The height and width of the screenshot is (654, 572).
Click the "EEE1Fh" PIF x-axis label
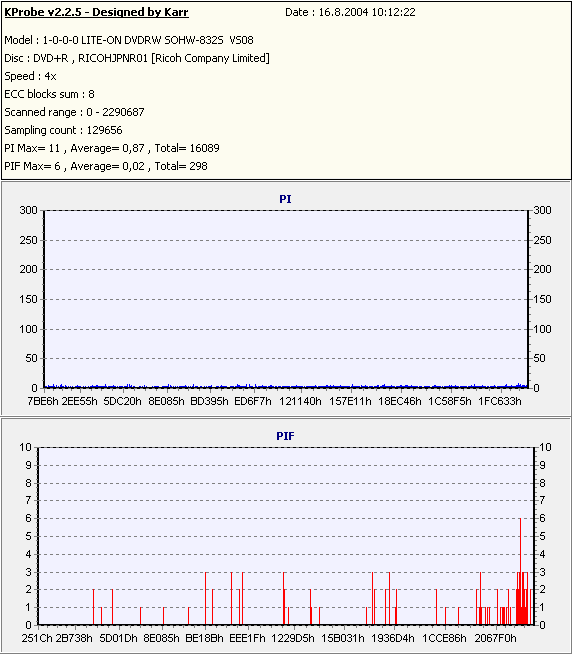[247, 638]
